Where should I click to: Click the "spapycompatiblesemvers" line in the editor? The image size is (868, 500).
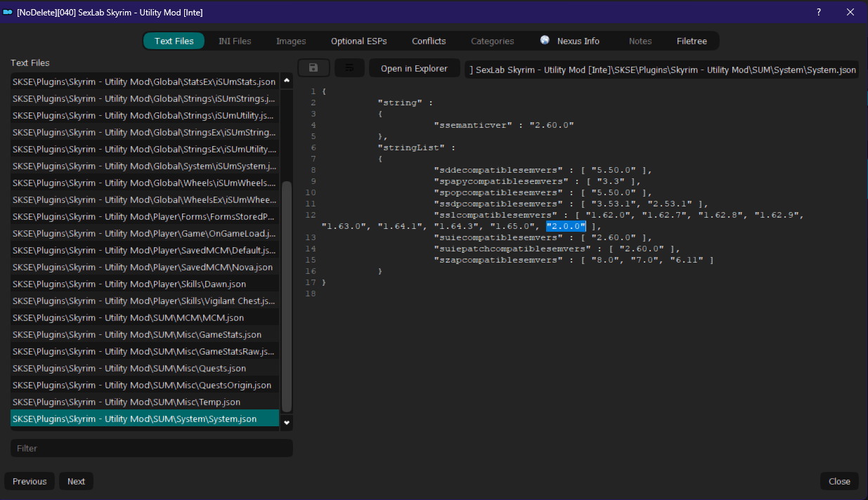[x=538, y=181]
